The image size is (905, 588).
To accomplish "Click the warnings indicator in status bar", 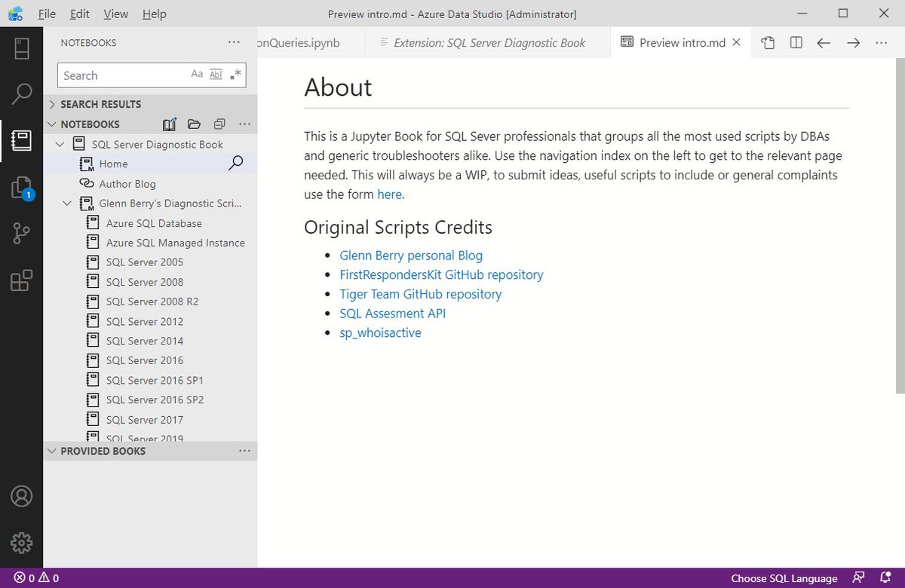I will tap(49, 578).
